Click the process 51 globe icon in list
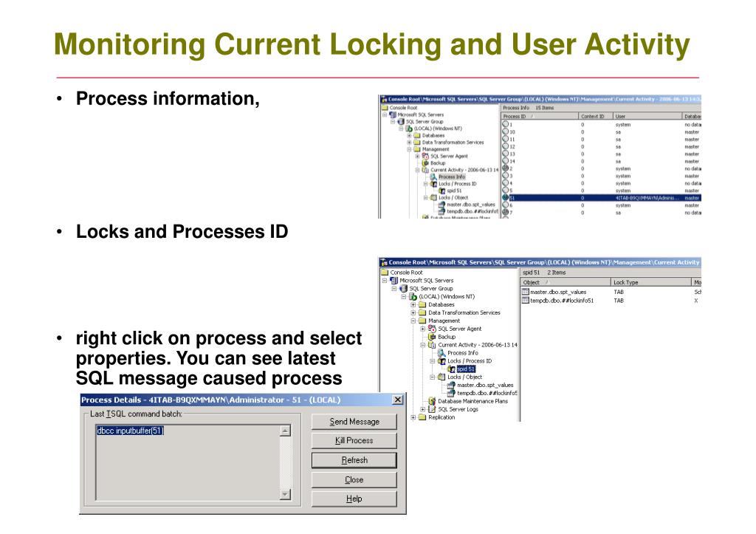Viewport: 756px width, 534px height. (x=506, y=197)
